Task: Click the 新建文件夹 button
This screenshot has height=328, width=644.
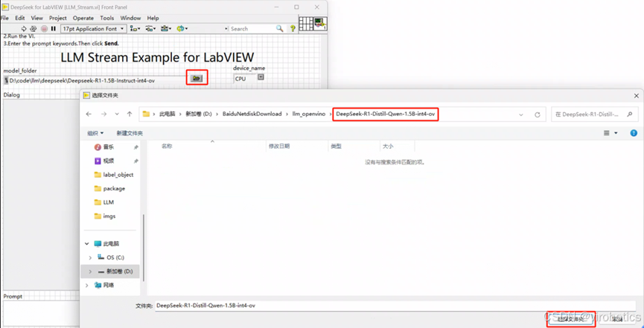Action: click(x=130, y=133)
